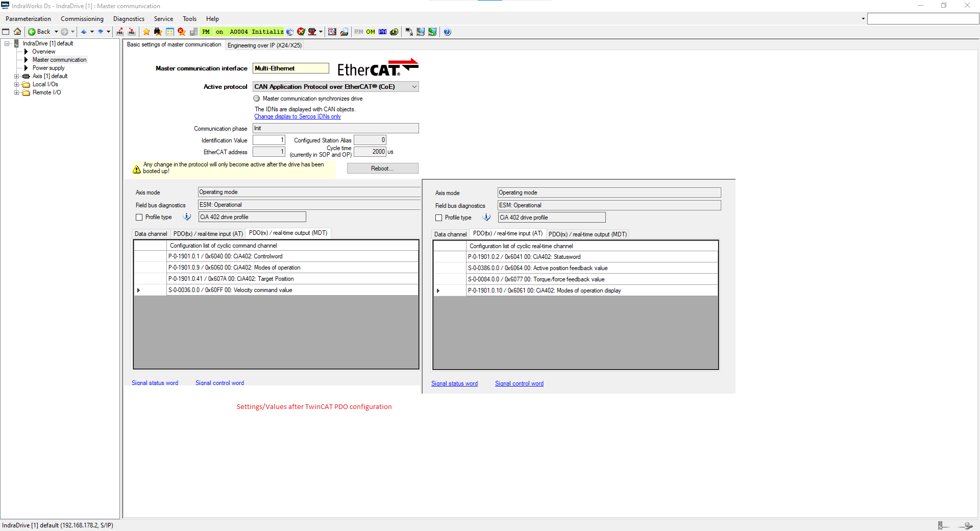Image resolution: width=980 pixels, height=531 pixels.
Task: Click the red cross clear error icon
Action: click(x=301, y=32)
